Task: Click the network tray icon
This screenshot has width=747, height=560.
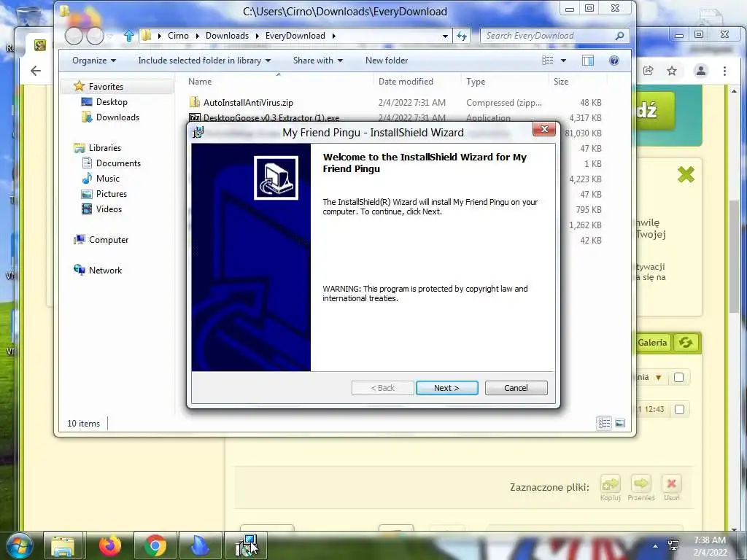Action: coord(673,545)
